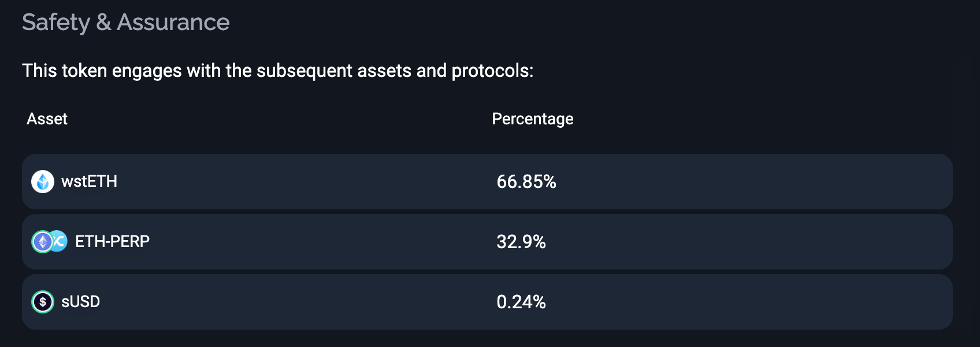980x347 pixels.
Task: Select the wstETH table row
Action: (487, 182)
